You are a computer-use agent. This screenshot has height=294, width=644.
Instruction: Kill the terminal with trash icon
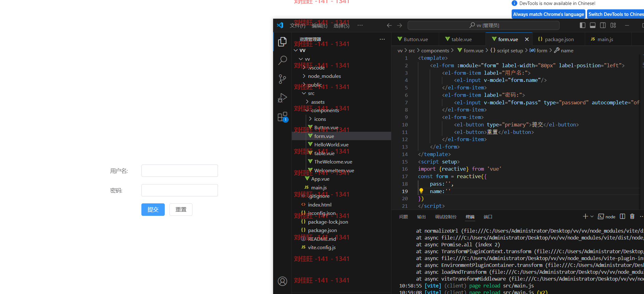coord(632,216)
